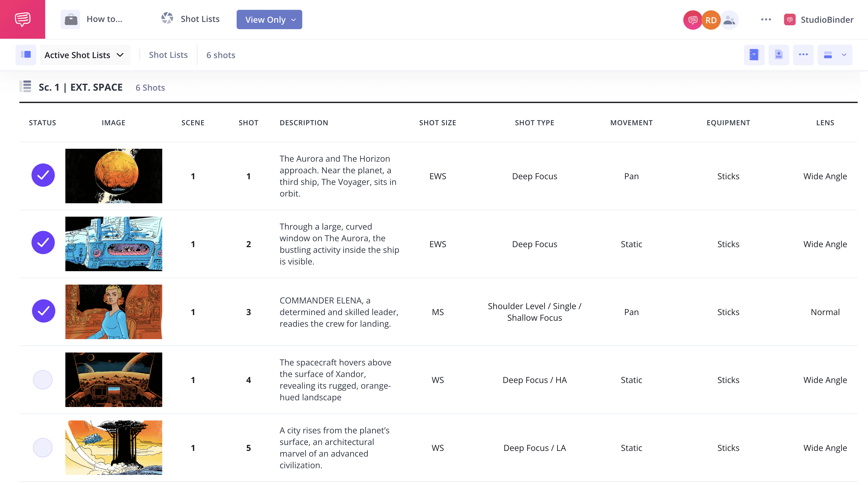The image size is (868, 485).
Task: Open the more options ellipsis menu
Action: pyautogui.click(x=803, y=54)
